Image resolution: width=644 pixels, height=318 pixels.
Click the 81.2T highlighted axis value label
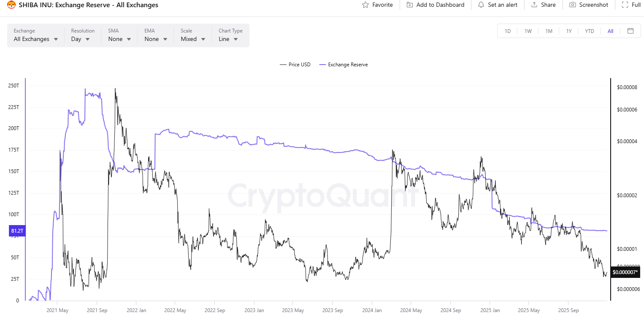tap(17, 231)
